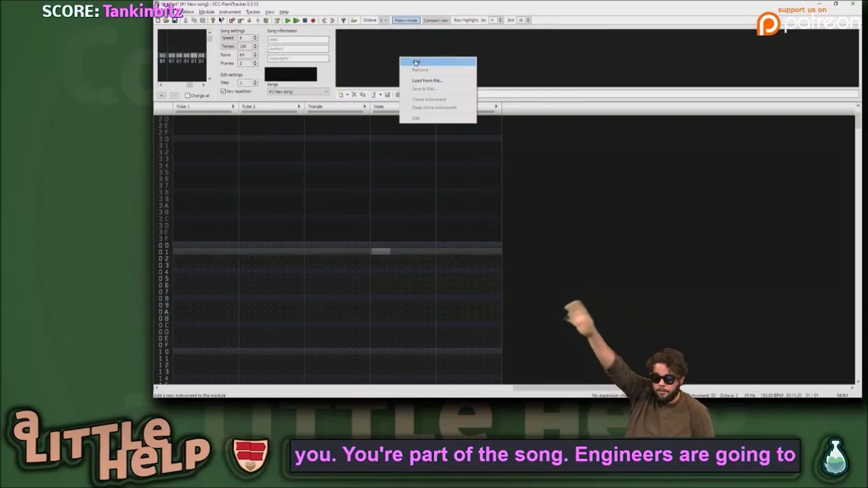Click the Play pattern loop button
Viewport: 868px width, 488px height.
pyautogui.click(x=296, y=20)
